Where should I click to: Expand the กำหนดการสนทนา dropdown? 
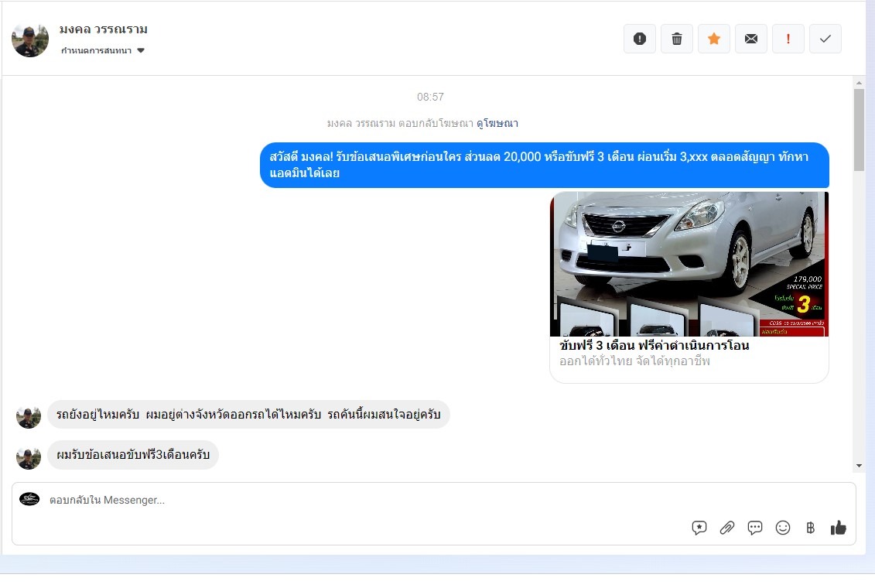pos(104,51)
